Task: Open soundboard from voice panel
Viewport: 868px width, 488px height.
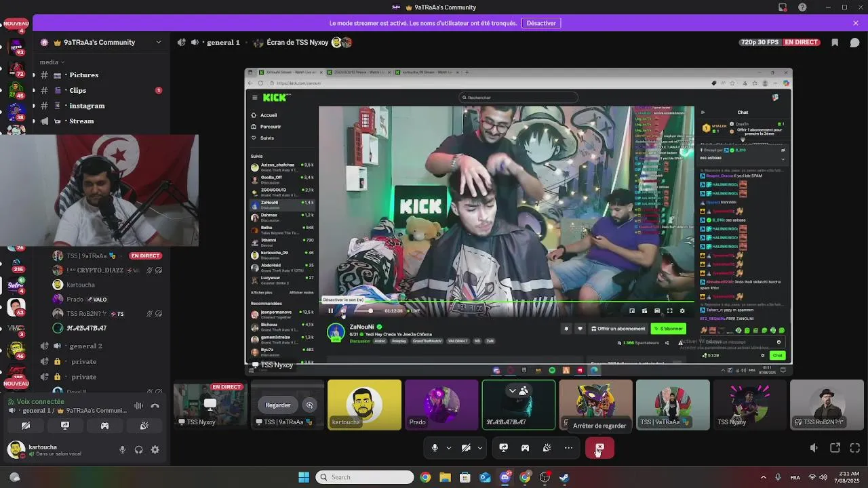Action: [x=144, y=426]
